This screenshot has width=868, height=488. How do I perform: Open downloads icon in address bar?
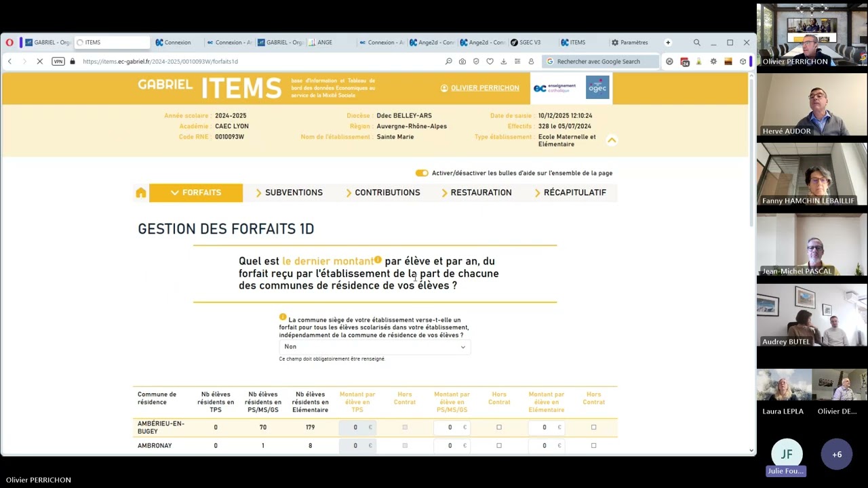point(503,61)
